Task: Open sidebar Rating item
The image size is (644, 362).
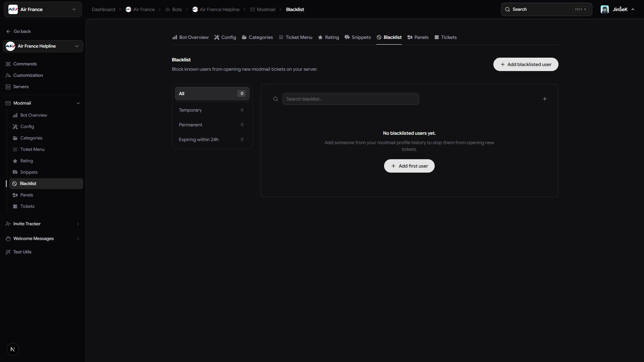Action: 46,161
